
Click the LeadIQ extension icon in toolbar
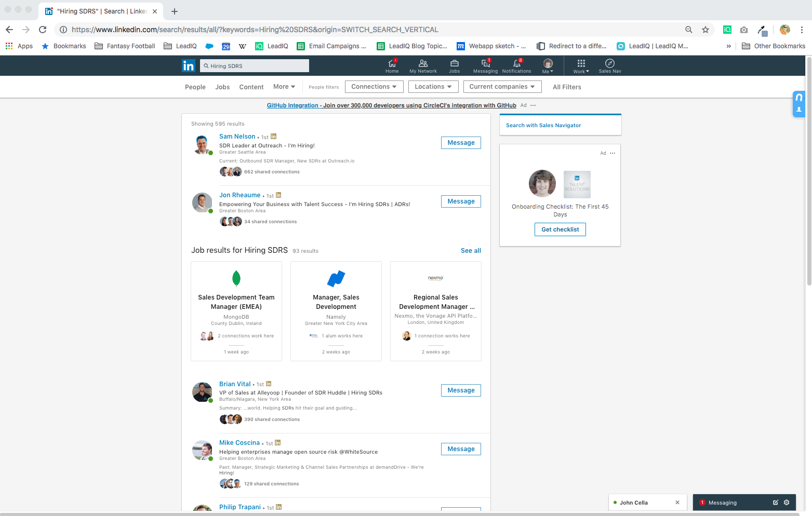click(727, 30)
